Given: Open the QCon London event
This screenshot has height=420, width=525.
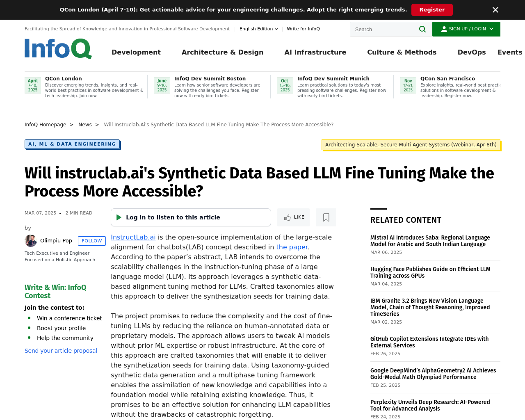Looking at the screenshot, I should point(64,79).
